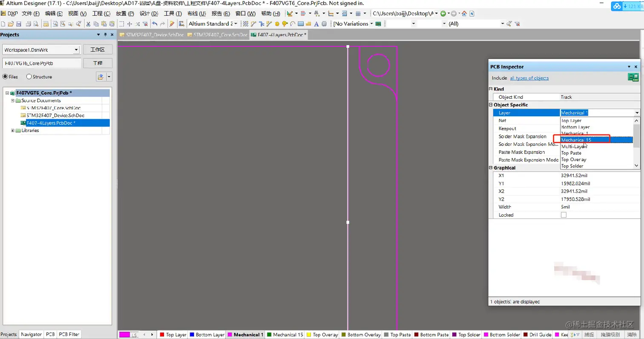
Task: Switch to the Navigator panel tab
Action: [32, 335]
